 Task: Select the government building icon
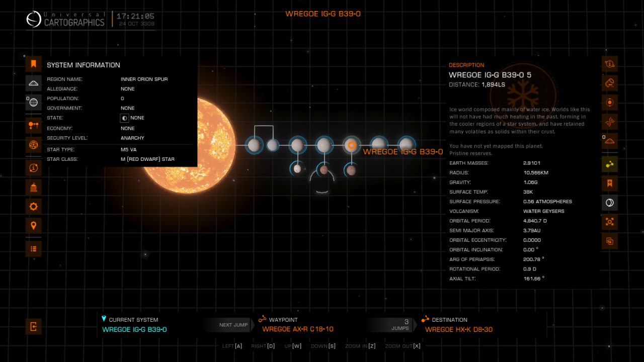tap(34, 187)
